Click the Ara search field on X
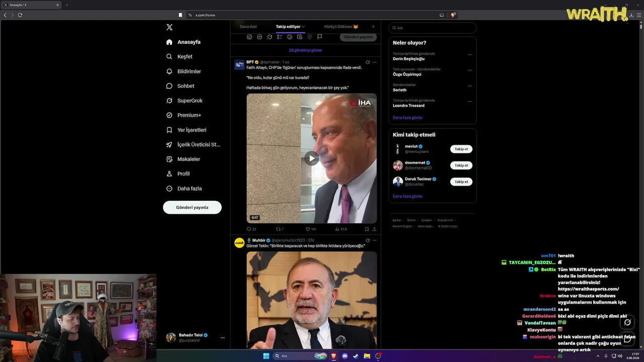The height and width of the screenshot is (362, 644). coord(433,28)
